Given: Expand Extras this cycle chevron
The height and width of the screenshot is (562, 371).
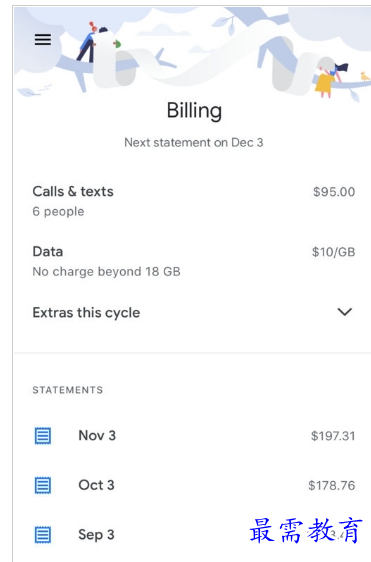Looking at the screenshot, I should tap(344, 312).
